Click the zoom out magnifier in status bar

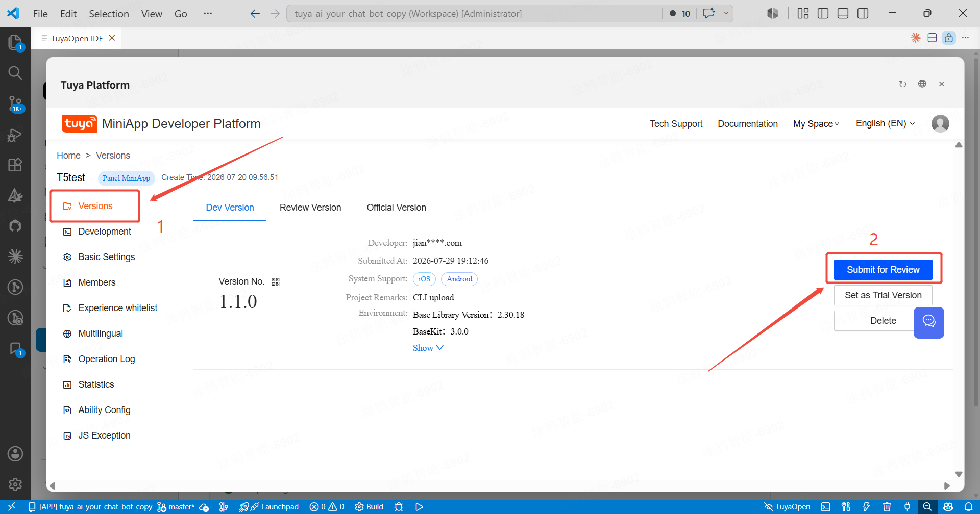point(927,506)
